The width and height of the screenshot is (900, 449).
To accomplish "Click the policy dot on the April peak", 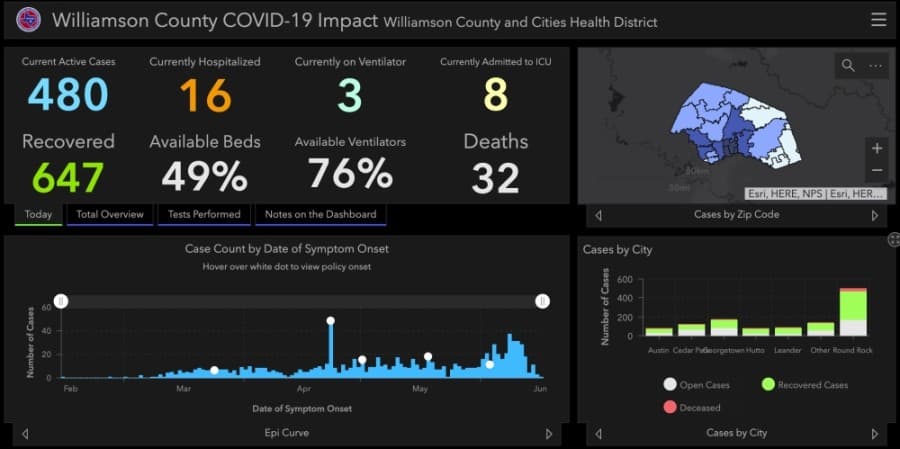I will coord(330,321).
